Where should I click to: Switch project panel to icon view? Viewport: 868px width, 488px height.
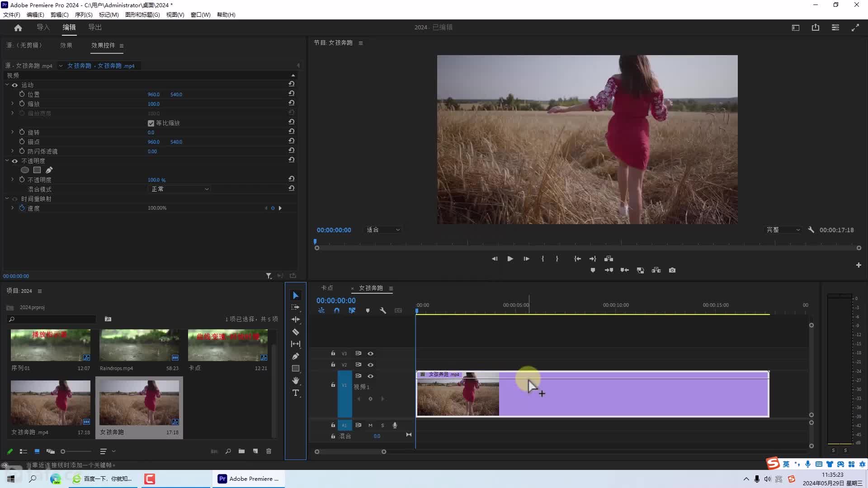coord(37,451)
